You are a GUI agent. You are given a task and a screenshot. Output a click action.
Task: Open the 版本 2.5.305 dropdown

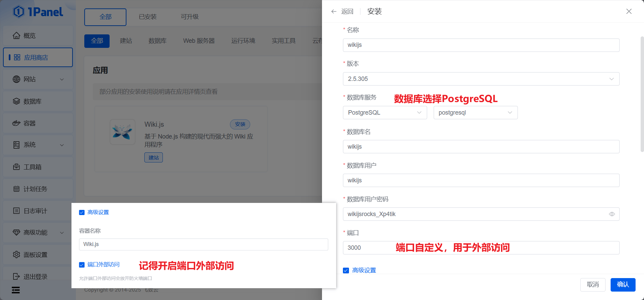(x=481, y=79)
